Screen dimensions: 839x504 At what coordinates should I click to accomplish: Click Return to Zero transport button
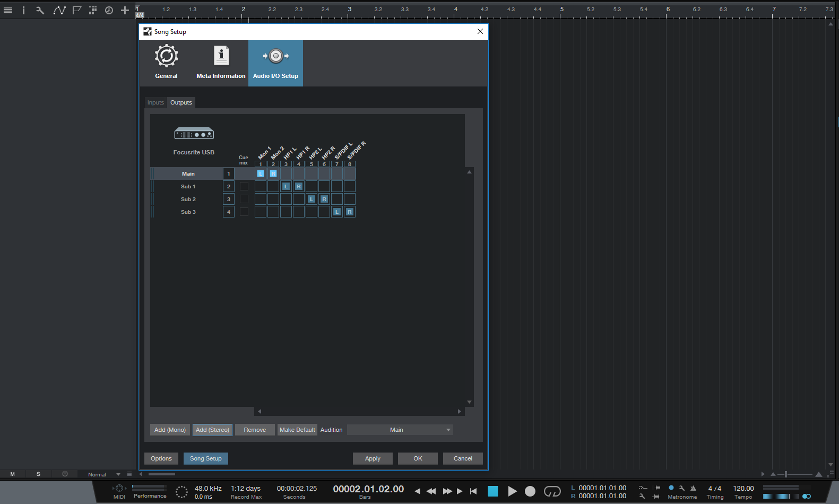[x=473, y=491]
